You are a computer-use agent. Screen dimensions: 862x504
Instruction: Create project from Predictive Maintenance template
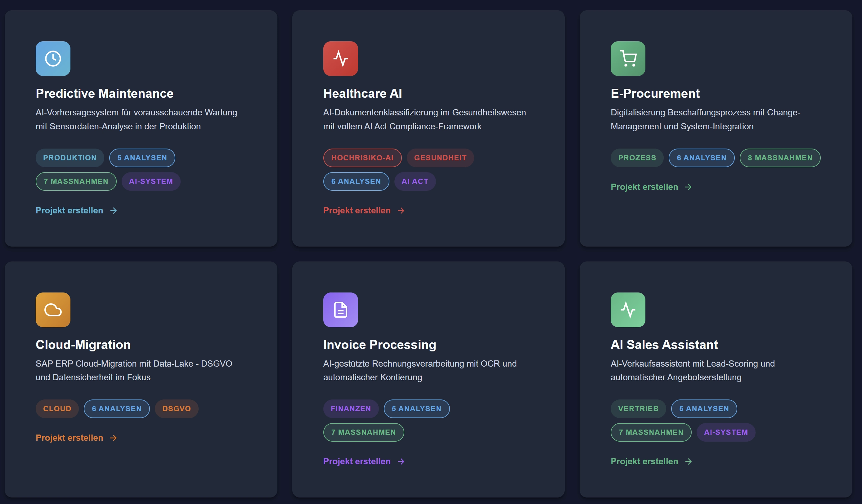tap(70, 211)
